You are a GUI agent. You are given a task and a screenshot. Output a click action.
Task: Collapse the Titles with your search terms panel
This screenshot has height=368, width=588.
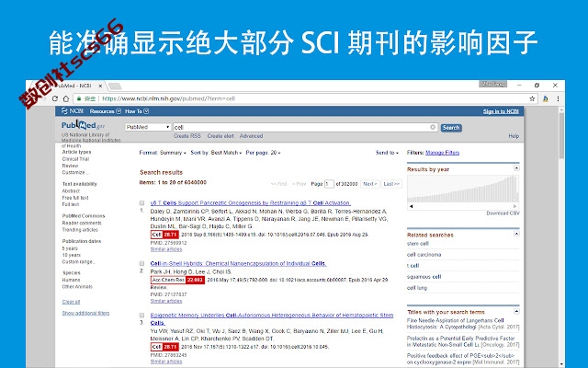pos(516,311)
